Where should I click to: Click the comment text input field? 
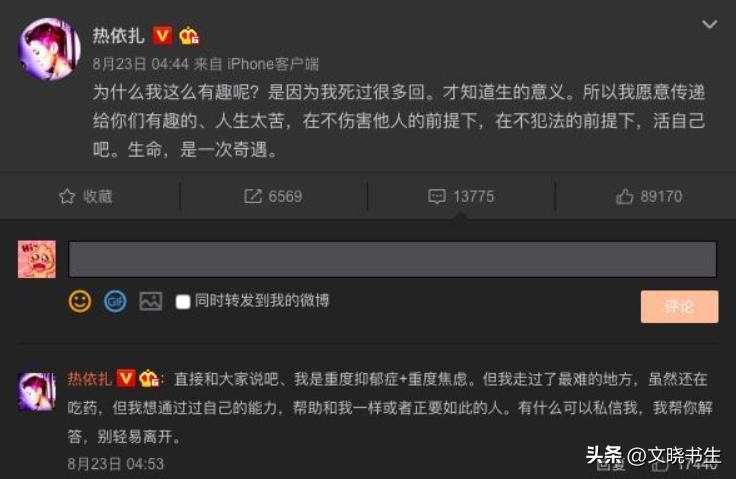coord(392,259)
